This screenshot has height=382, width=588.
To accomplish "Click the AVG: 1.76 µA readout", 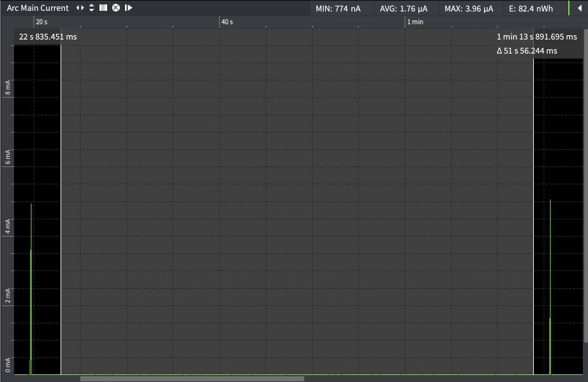I will 404,9.
